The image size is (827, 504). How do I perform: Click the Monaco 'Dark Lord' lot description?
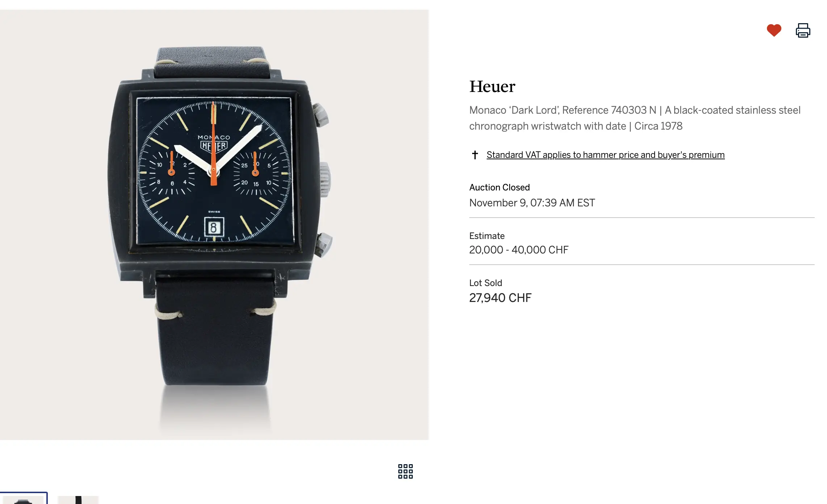point(635,118)
